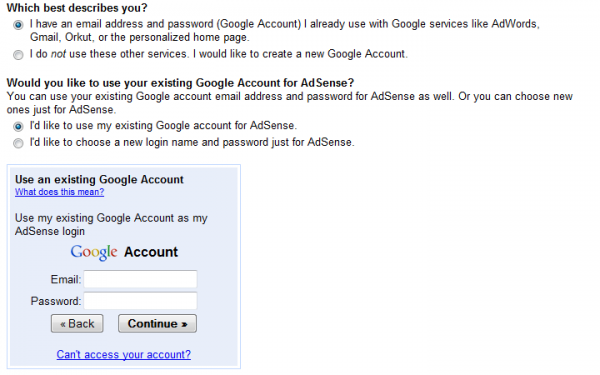Click the label text about creating new Google Account
600x375 pixels.
tap(219, 54)
